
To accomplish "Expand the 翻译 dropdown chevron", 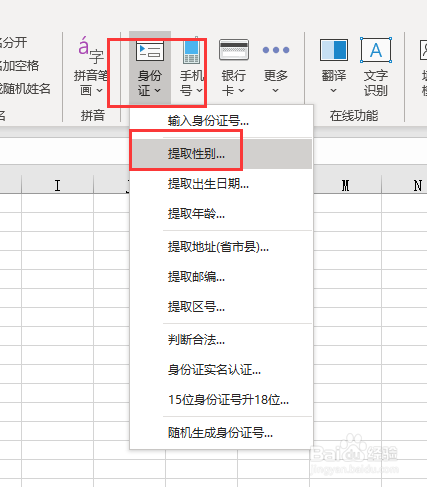I will point(333,90).
